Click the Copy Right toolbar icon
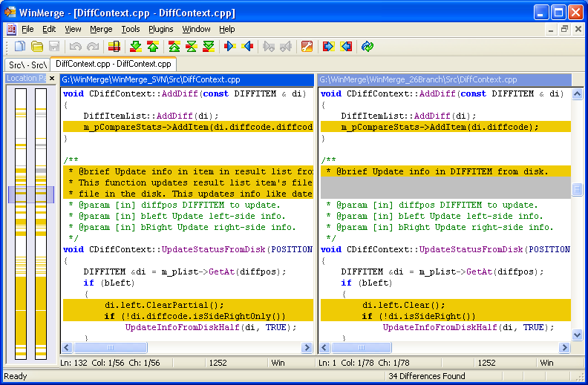This screenshot has height=385, width=588. (x=230, y=47)
